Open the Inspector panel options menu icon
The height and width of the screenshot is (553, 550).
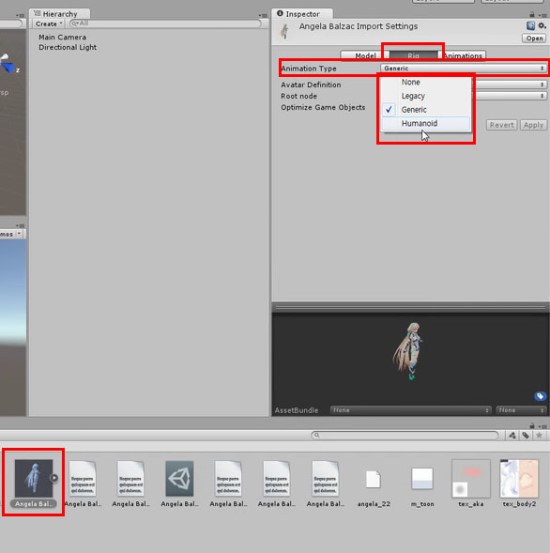pos(543,15)
